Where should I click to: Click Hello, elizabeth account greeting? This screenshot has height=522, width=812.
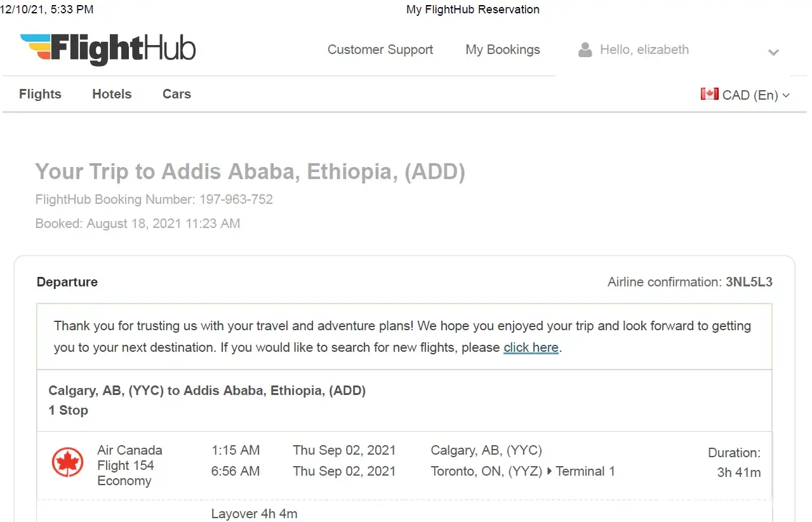pos(644,50)
